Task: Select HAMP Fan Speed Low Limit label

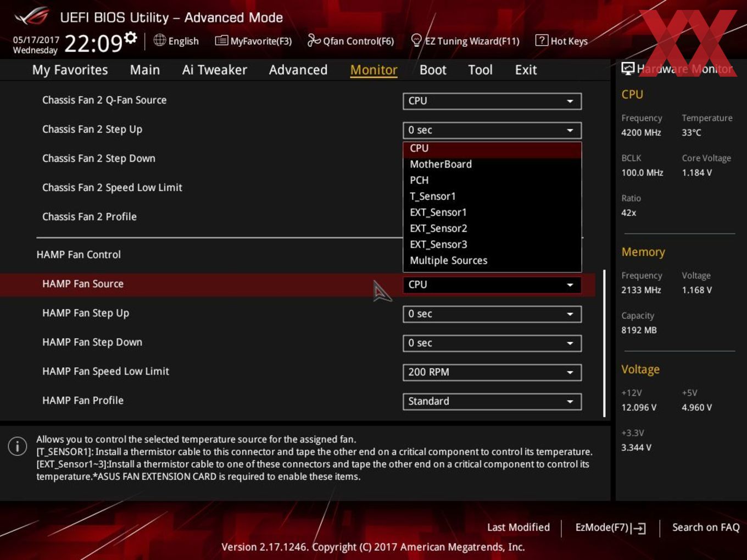Action: (x=105, y=372)
